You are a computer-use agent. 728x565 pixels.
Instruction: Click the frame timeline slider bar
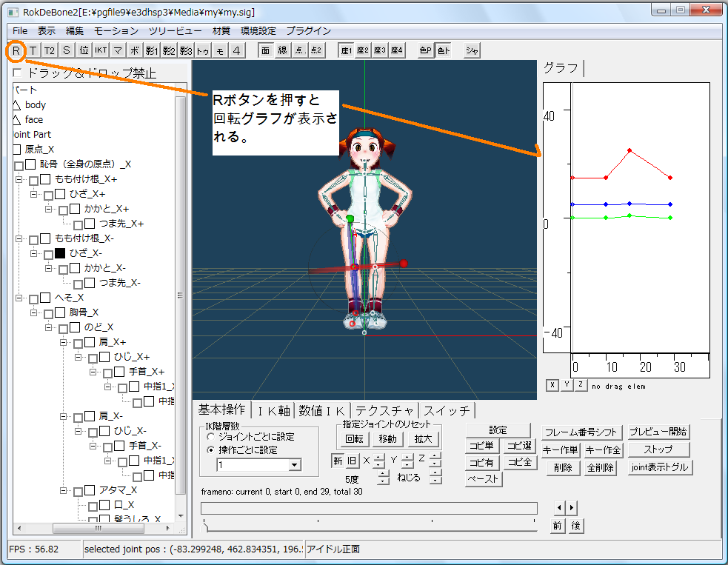369,508
